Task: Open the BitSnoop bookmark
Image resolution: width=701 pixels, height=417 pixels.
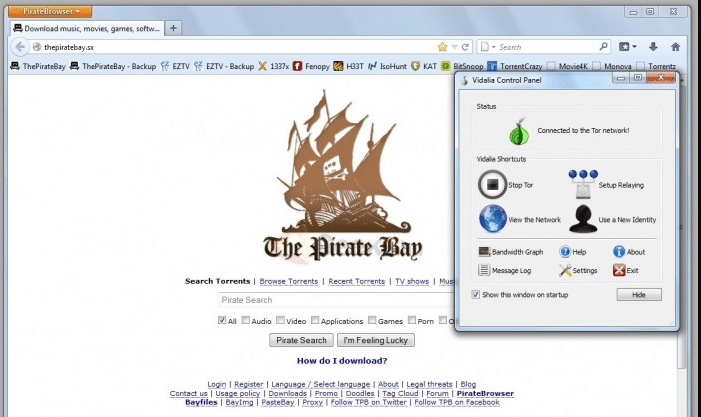Action: [x=462, y=66]
